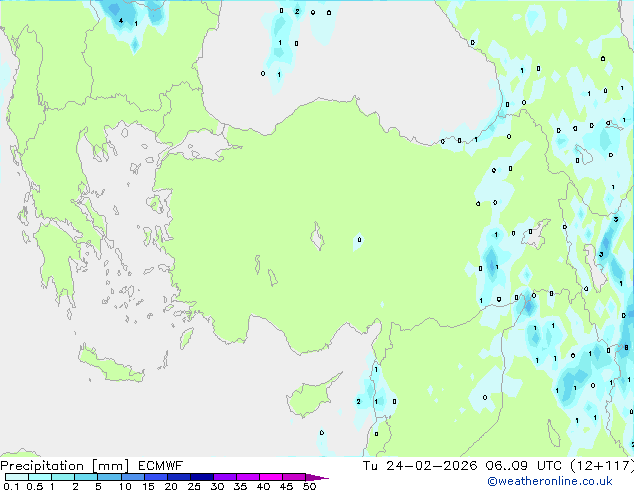The image size is (634, 490).
Task: Click the '0.1' legend scale value
Action: [x=11, y=486]
